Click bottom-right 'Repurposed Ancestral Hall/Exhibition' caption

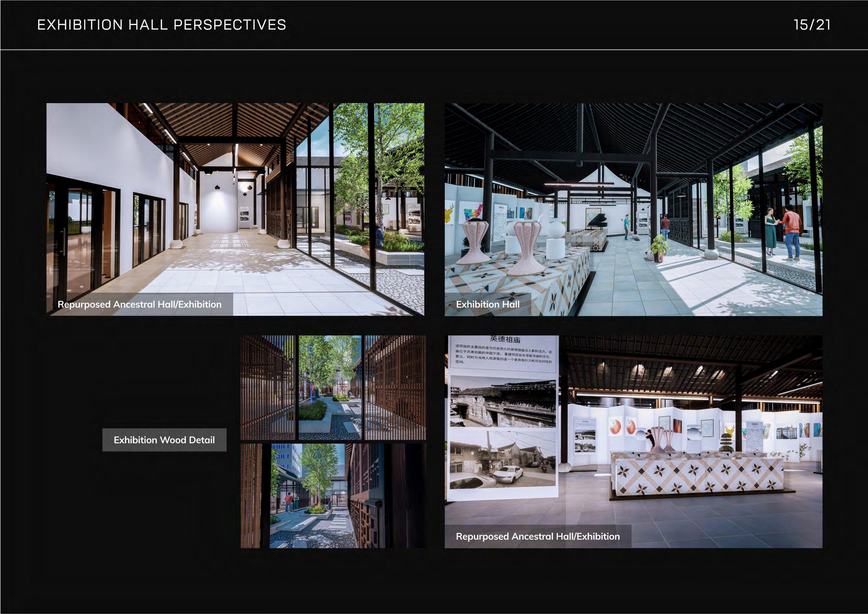click(x=538, y=536)
